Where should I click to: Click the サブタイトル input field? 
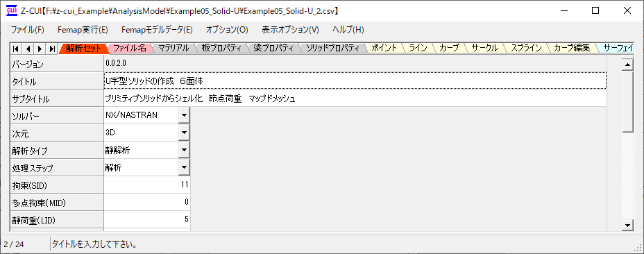[x=355, y=99]
